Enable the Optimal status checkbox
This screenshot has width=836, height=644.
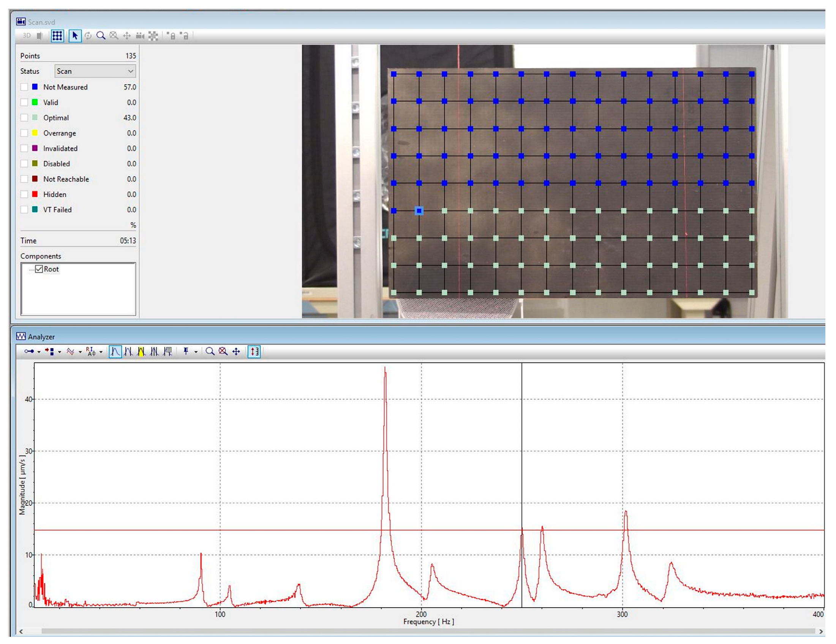(x=24, y=118)
